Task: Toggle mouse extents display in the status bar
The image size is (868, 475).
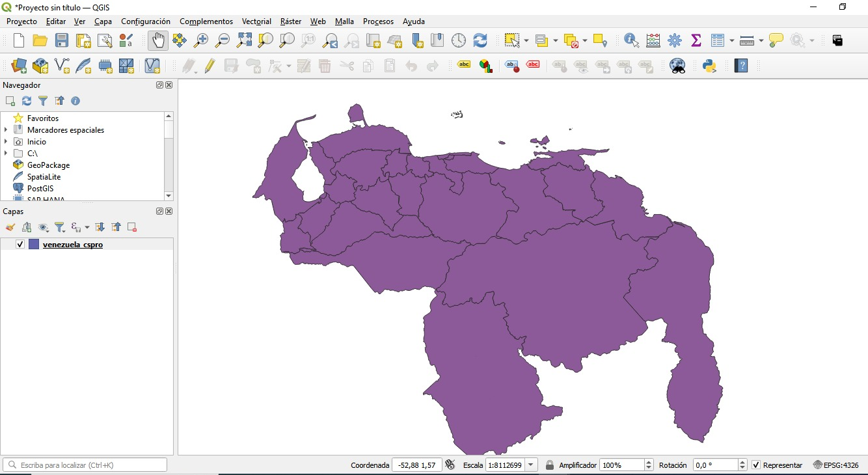Action: click(x=450, y=465)
